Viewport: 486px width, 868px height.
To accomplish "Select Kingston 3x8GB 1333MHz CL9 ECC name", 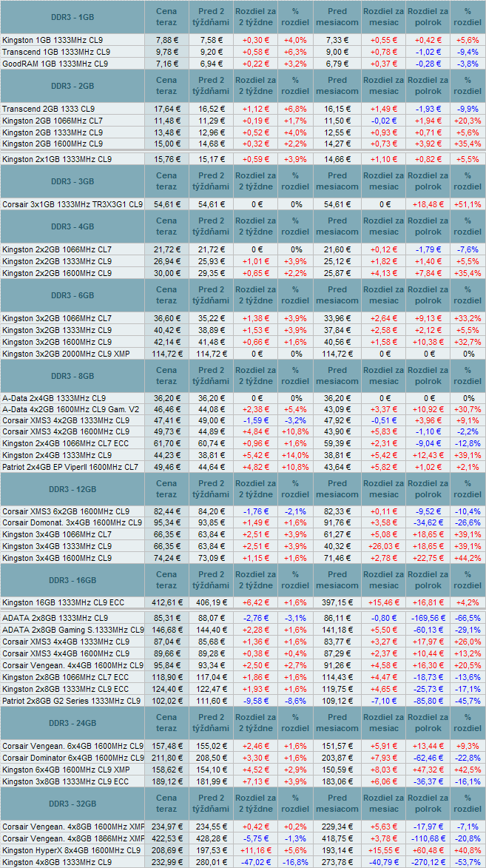I will coord(65,781).
